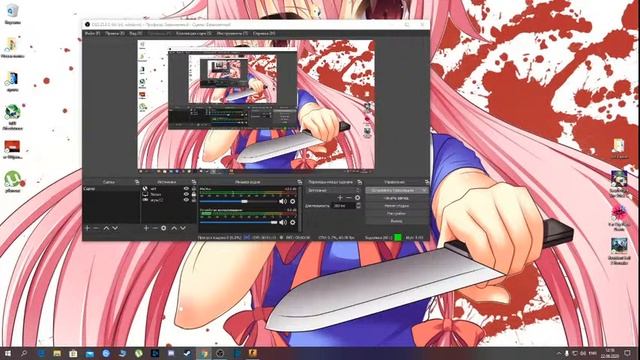Open the Коллекция сцен menu

[x=193, y=33]
